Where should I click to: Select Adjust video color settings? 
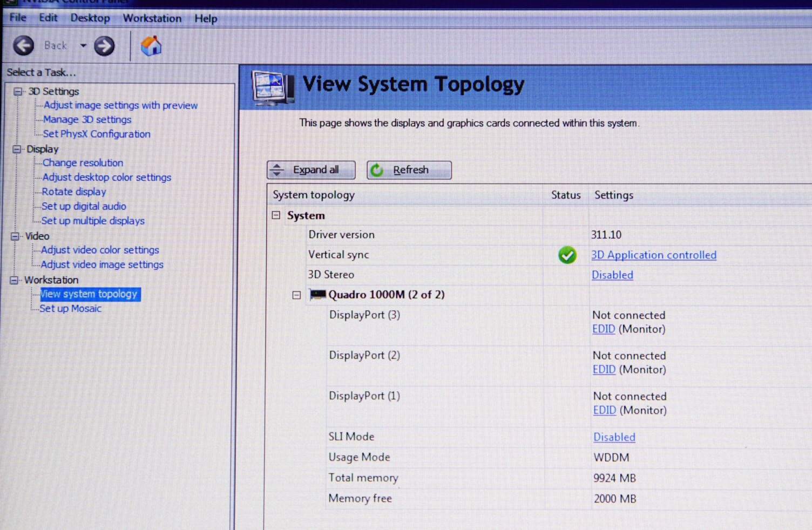coord(100,250)
